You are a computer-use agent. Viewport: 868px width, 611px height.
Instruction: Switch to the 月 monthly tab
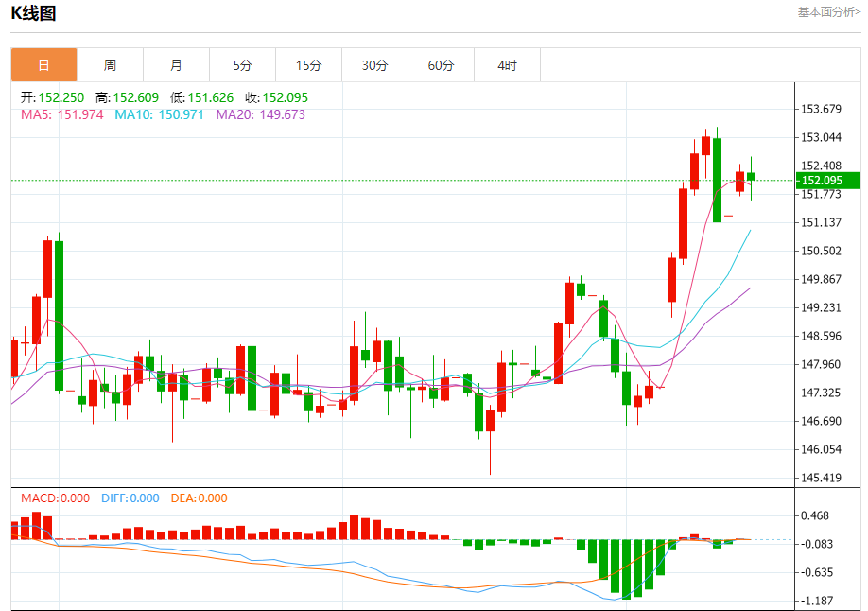click(176, 65)
